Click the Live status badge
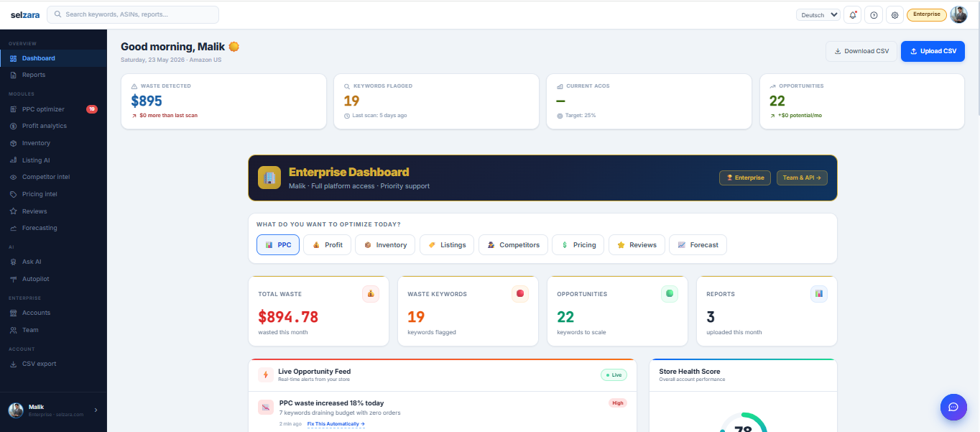Viewport: 980px width, 432px height. pos(614,374)
